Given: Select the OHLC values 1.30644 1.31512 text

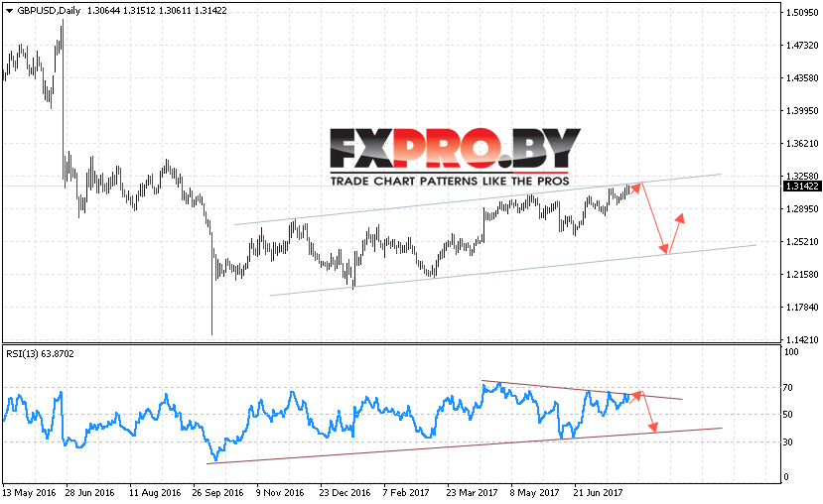Looking at the screenshot, I should [x=121, y=11].
